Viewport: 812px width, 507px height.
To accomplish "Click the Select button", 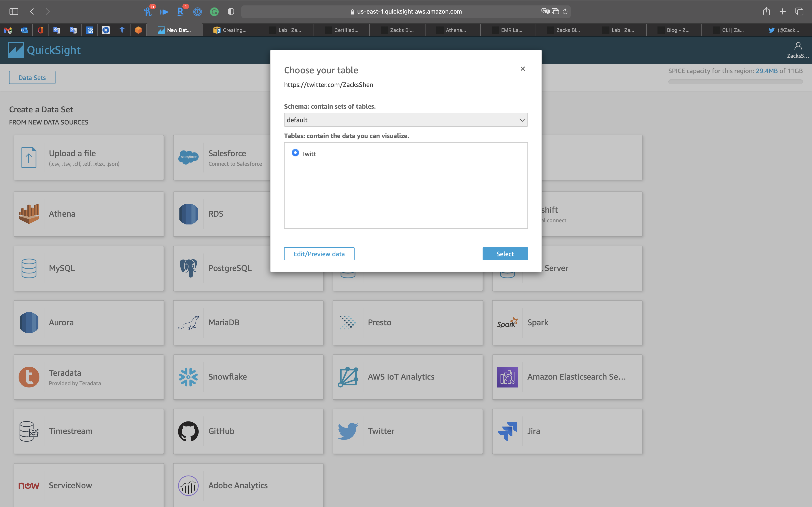I will click(x=505, y=254).
